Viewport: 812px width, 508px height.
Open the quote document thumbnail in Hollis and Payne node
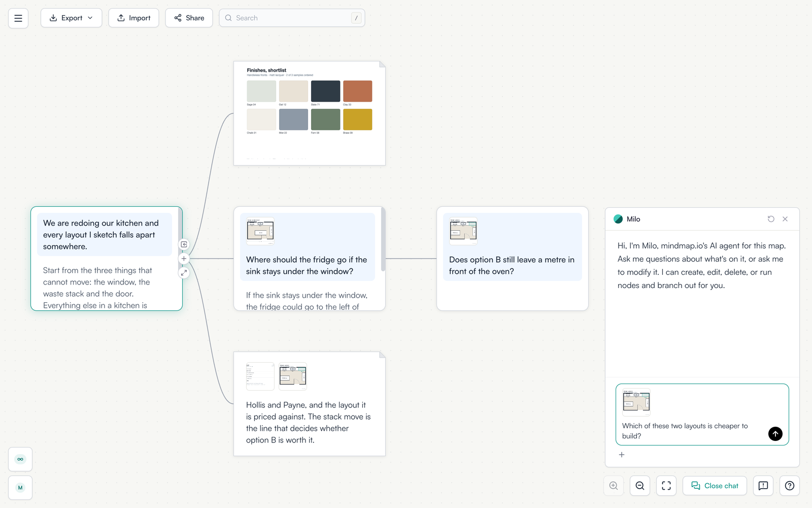(260, 376)
